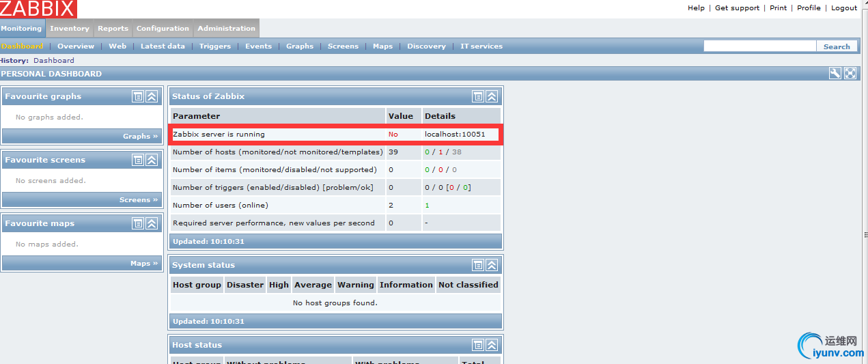Open dashboard configuration wrench icon
Image resolution: width=868 pixels, height=364 pixels.
coord(835,74)
